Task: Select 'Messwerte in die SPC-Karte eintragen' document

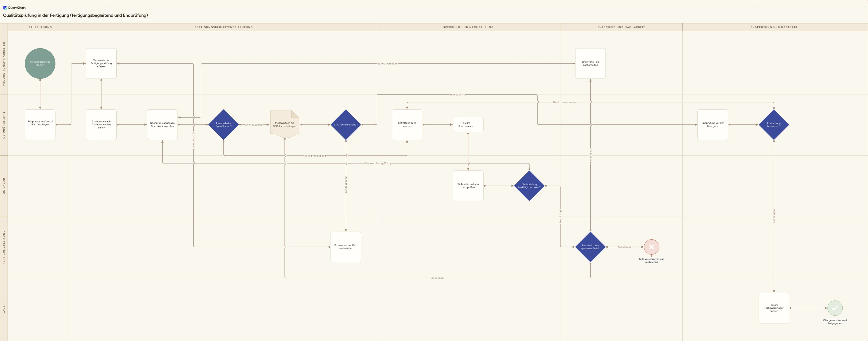Action: click(285, 124)
